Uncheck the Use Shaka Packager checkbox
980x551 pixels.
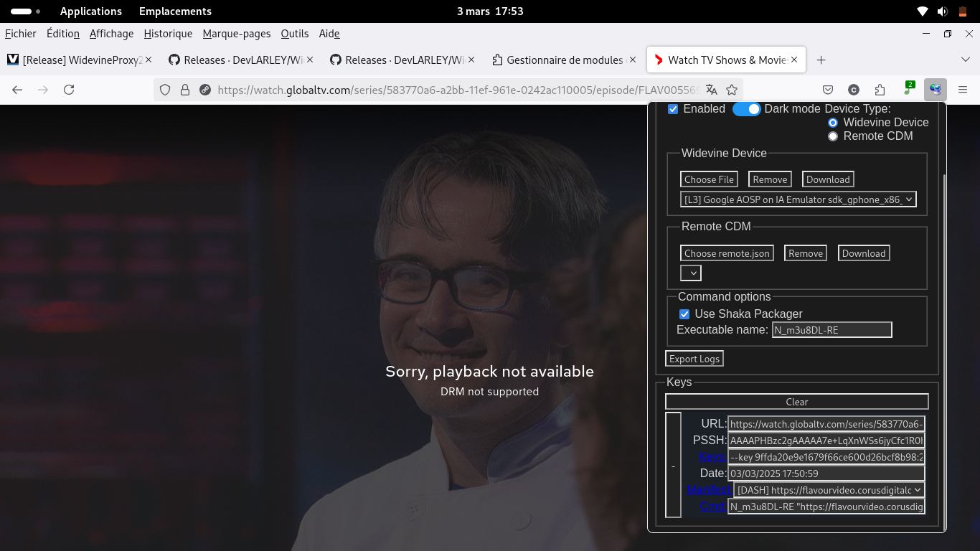(x=684, y=314)
